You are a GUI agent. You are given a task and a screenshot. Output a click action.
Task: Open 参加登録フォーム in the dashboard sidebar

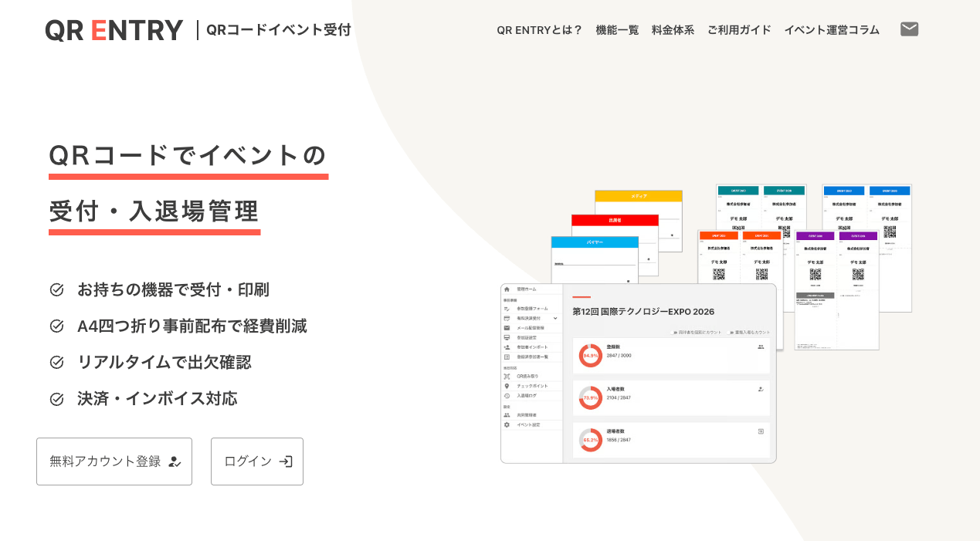click(x=531, y=308)
